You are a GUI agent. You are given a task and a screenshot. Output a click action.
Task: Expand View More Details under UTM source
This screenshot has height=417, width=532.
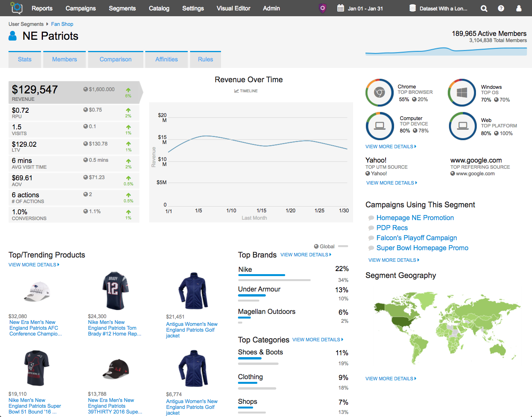point(392,183)
